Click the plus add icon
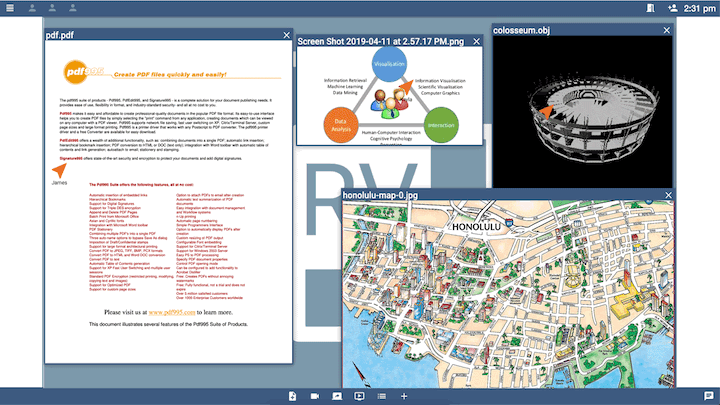This screenshot has height=405, width=720. coord(404,396)
